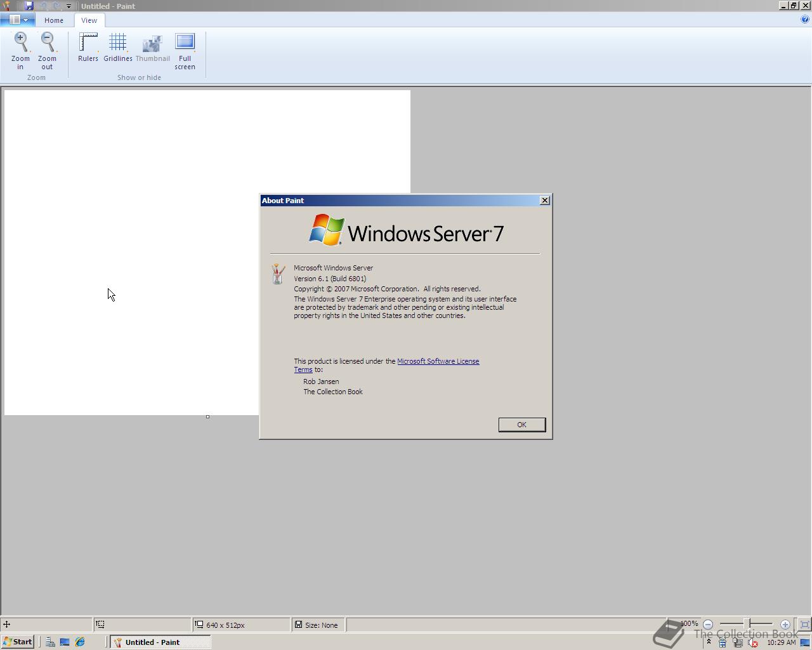Expand the Customize Quick Access Toolbar arrow
This screenshot has width=812, height=650.
coord(69,6)
